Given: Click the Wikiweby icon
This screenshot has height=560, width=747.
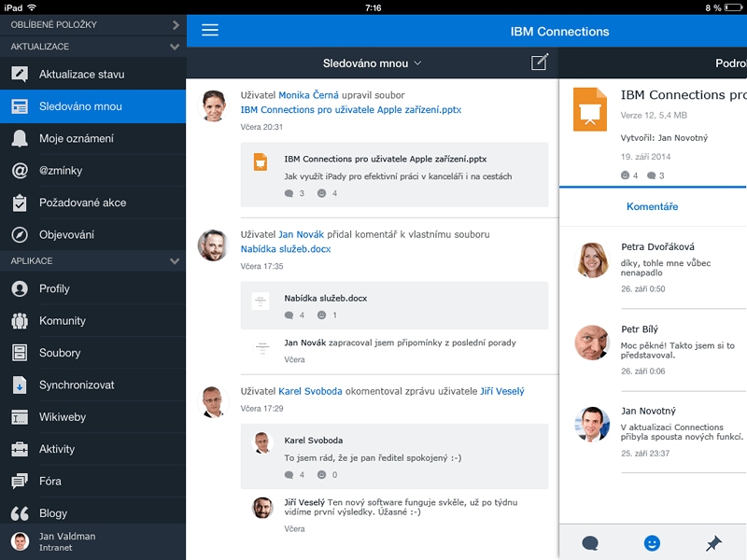Looking at the screenshot, I should 20,417.
